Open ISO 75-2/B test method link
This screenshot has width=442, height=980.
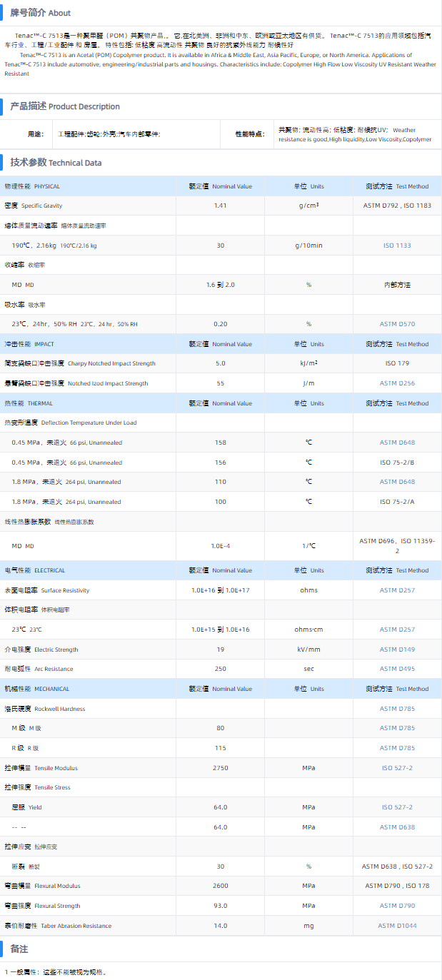397,463
